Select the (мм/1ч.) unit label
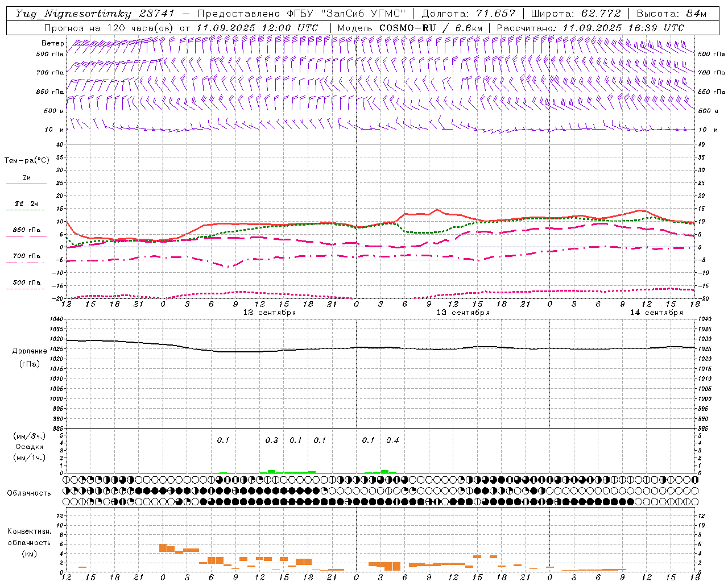This screenshot has height=582, width=728. 29,457
